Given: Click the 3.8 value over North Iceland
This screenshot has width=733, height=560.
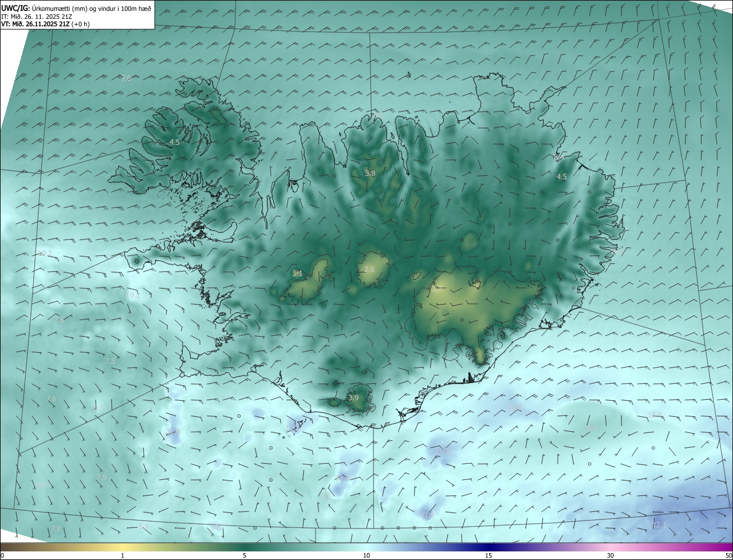Looking at the screenshot, I should click(x=371, y=173).
